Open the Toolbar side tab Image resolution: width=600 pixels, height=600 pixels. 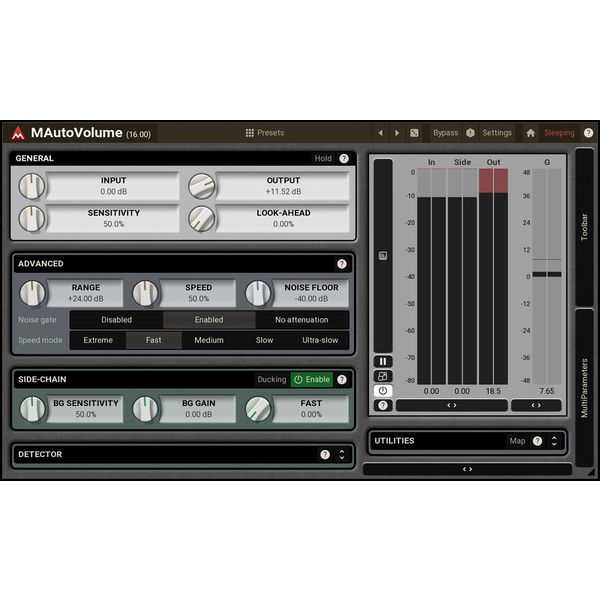tap(584, 227)
